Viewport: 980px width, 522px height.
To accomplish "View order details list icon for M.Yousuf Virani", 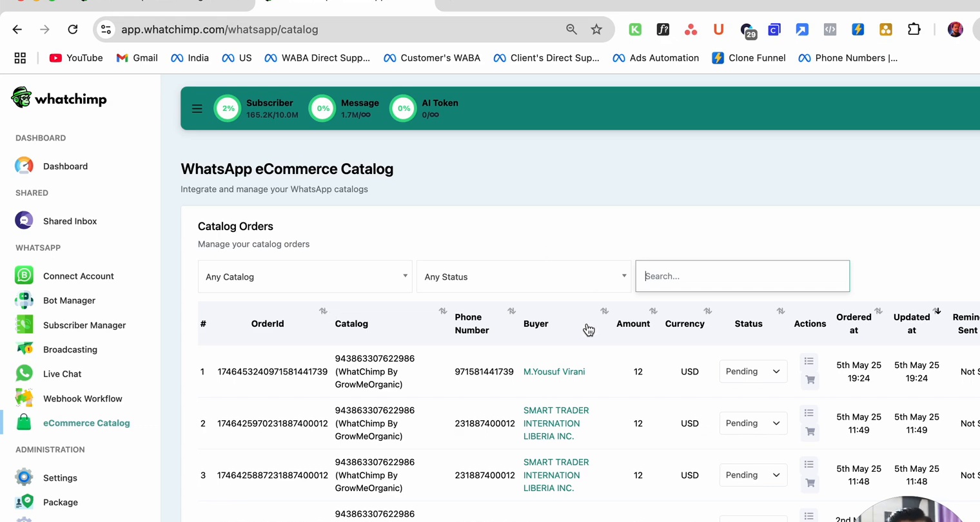I will [x=809, y=361].
